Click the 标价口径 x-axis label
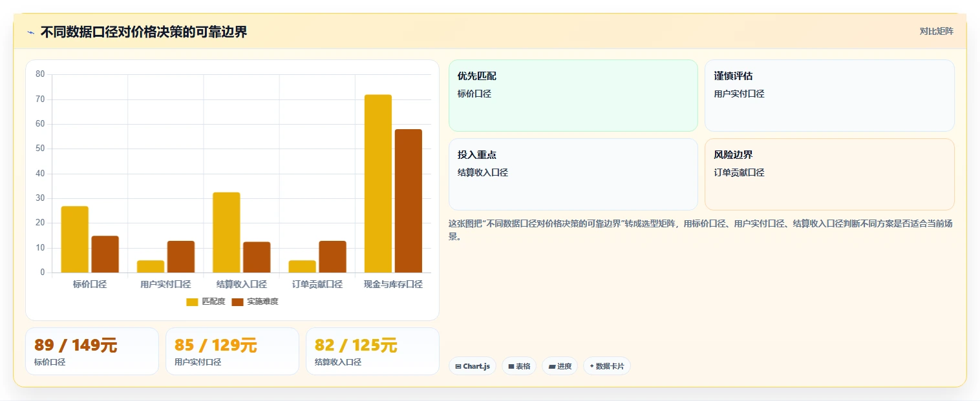Screen dimensions: 980x401 click(90, 284)
